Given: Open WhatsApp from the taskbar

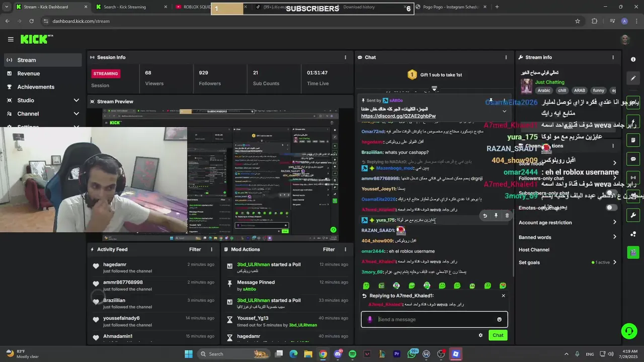Looking at the screenshot, I should pyautogui.click(x=412, y=354).
